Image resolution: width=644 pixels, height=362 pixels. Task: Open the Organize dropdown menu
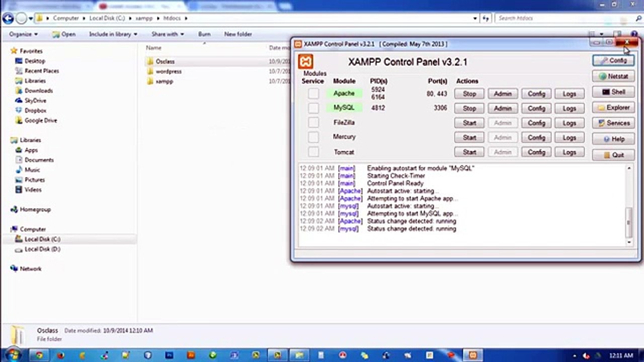(x=23, y=34)
